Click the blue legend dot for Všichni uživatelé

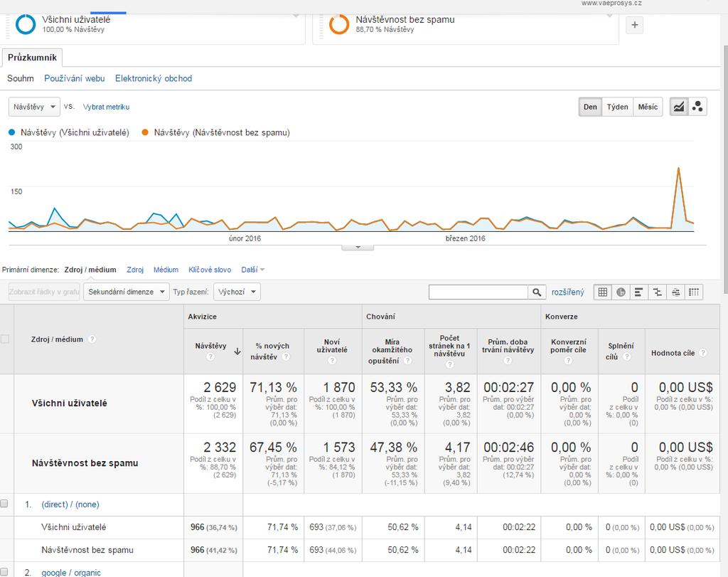[x=11, y=132]
